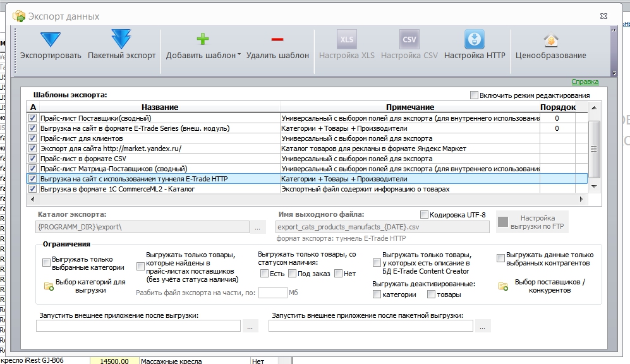Select Экспорт для сайта http://market.yandex.ru/ row

click(x=307, y=149)
